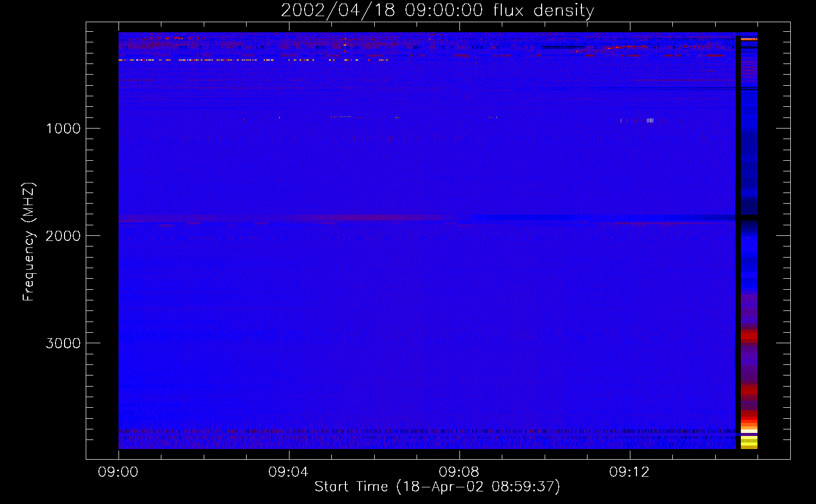Click the plot title '2002/04/18 09:00:00 flux density'
This screenshot has width=816, height=504.
coord(437,10)
